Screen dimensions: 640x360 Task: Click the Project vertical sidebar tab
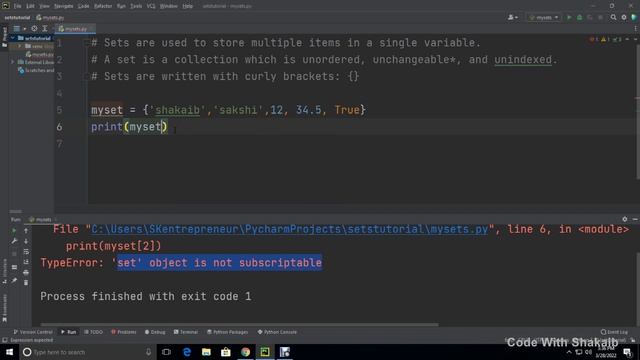click(x=4, y=38)
